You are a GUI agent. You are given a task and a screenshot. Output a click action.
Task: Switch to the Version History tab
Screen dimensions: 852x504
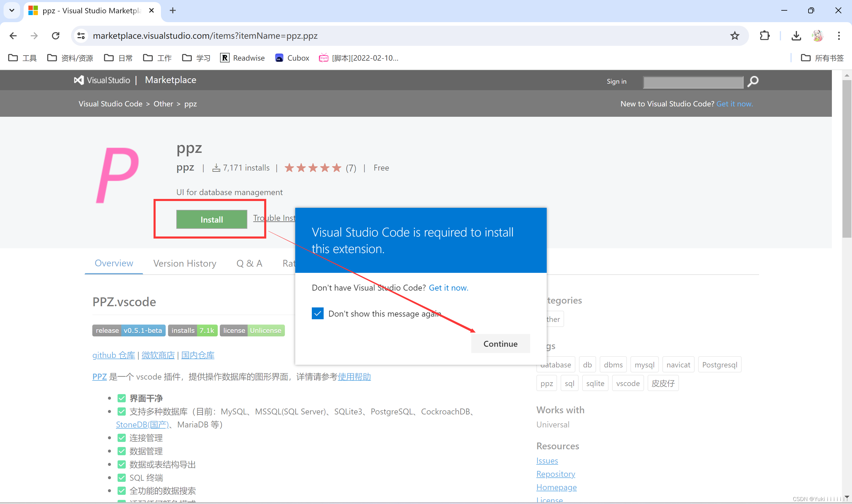pyautogui.click(x=185, y=263)
